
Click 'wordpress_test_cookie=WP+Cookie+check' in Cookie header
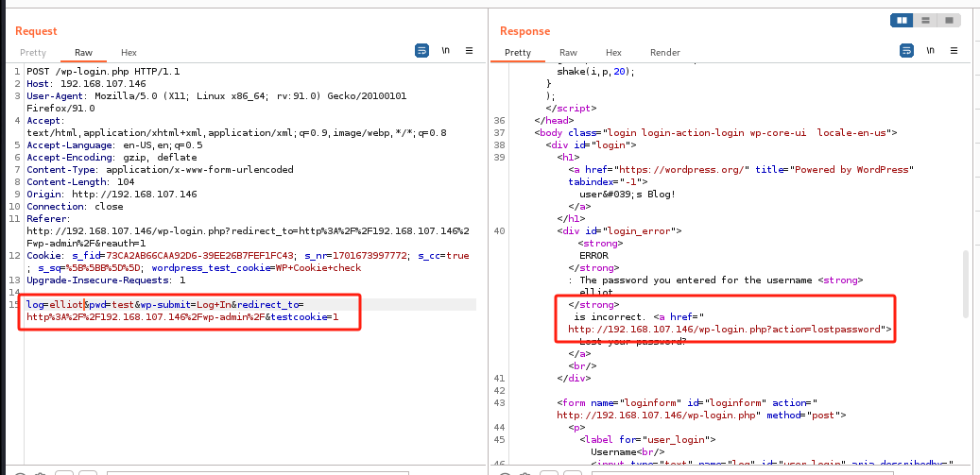coord(256,268)
